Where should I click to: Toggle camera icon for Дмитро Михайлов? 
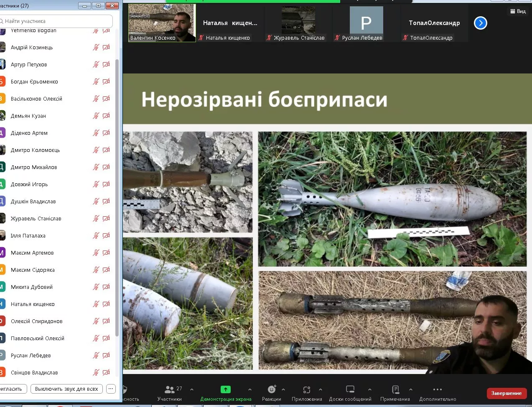click(106, 167)
